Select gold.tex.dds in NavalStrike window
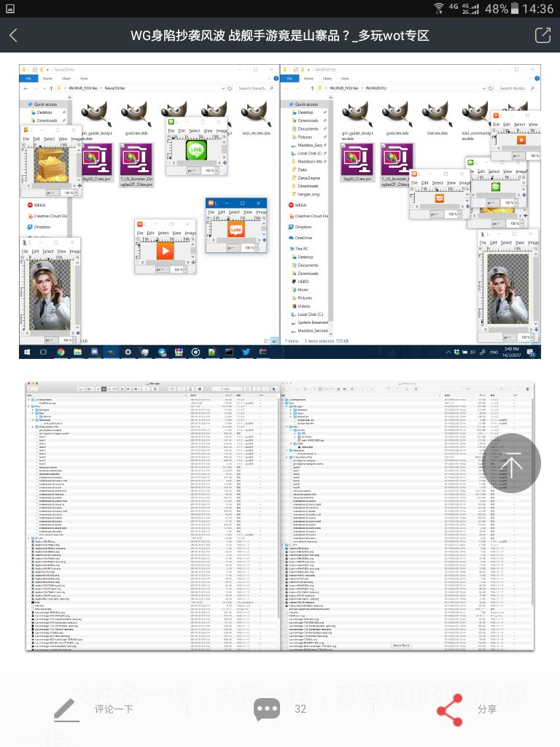The image size is (560, 747). click(136, 119)
